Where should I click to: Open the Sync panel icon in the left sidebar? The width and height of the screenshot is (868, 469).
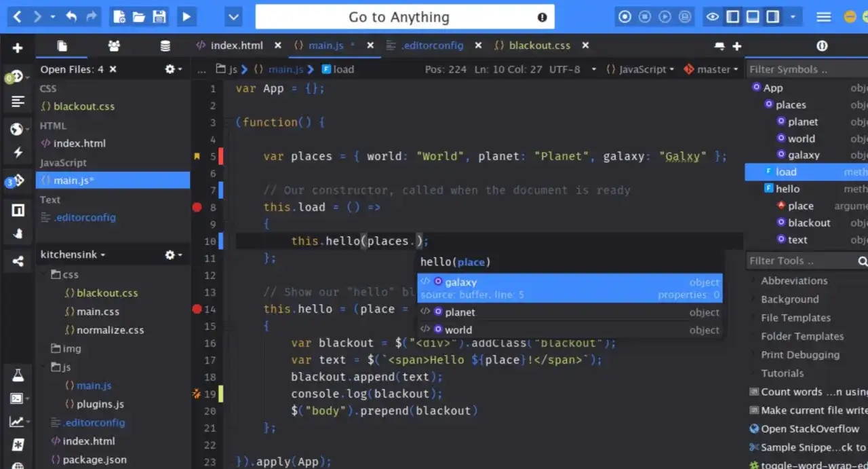coord(18,261)
